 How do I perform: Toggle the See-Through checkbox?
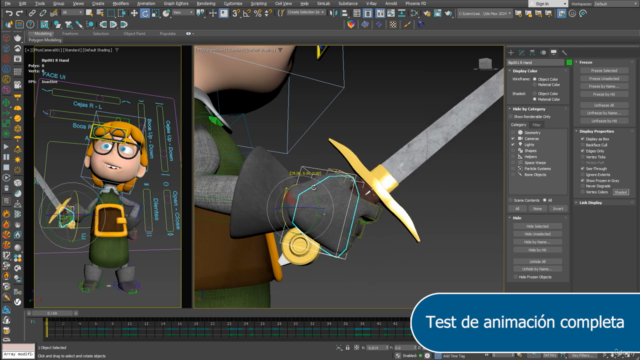(x=583, y=169)
